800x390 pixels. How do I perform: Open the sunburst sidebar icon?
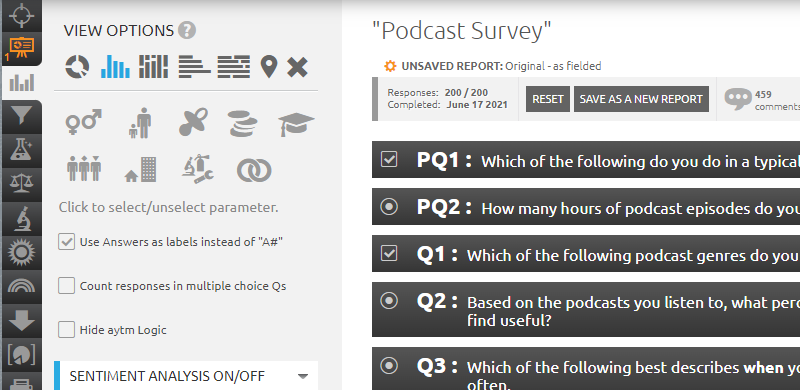pos(21,252)
